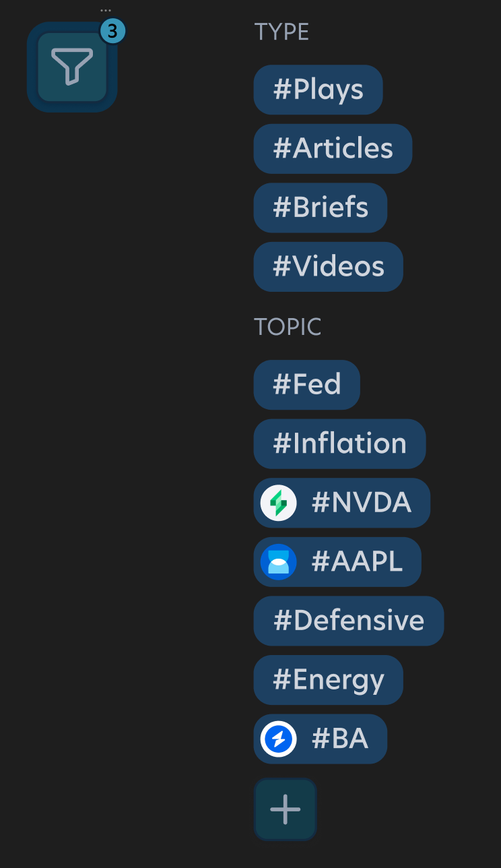501x868 pixels.
Task: Toggle the #Videos filter
Action: pyautogui.click(x=328, y=267)
